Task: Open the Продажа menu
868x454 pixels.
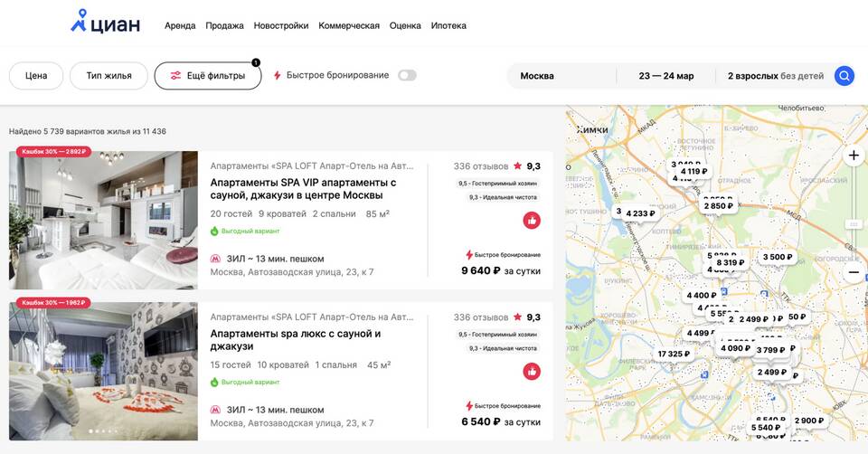Action: [225, 25]
